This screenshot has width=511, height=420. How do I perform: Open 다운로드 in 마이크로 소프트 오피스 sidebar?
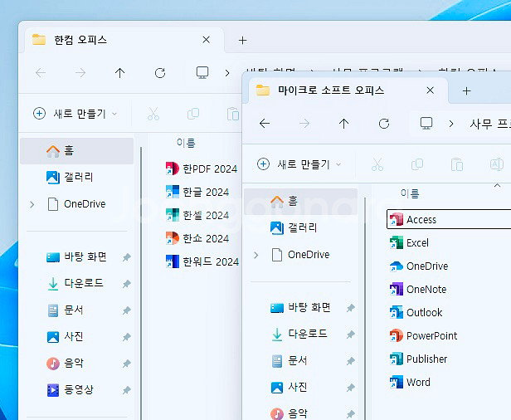pos(301,334)
